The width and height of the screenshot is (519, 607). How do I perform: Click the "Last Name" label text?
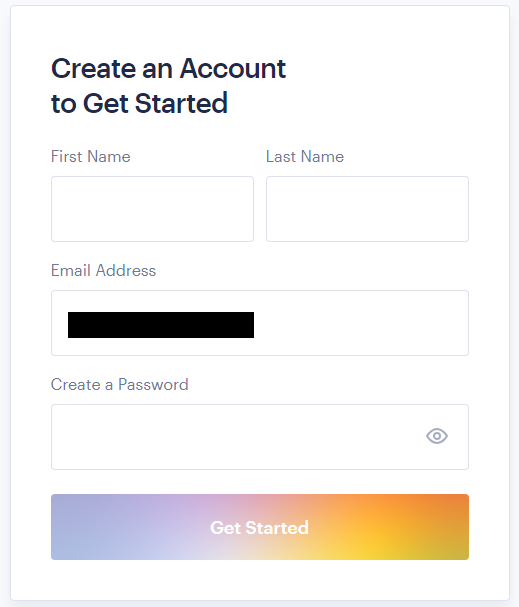coord(305,157)
